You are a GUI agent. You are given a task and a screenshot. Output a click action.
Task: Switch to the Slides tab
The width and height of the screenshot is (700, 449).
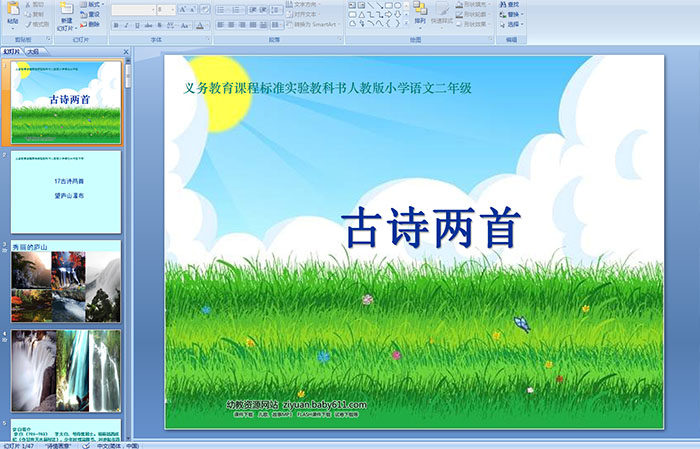tap(11, 52)
